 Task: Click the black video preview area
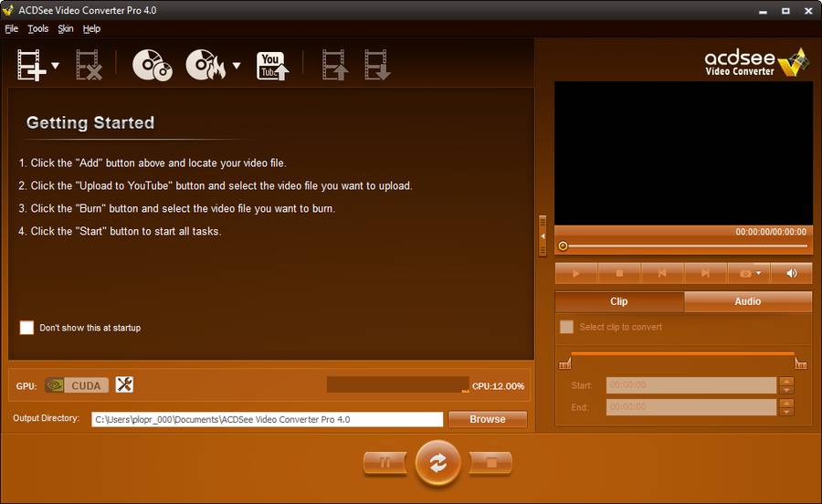tap(683, 153)
